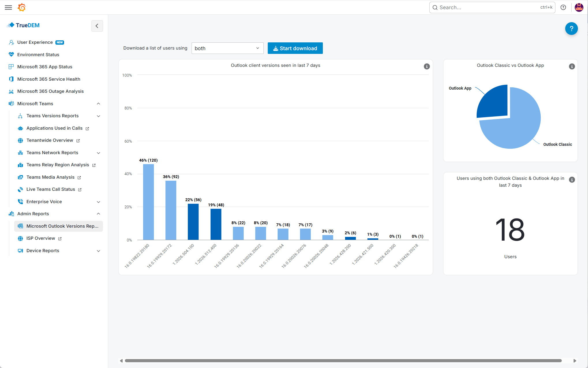Collapse the TrueDEM sidebar with the arrow button
The width and height of the screenshot is (588, 368).
pos(97,26)
